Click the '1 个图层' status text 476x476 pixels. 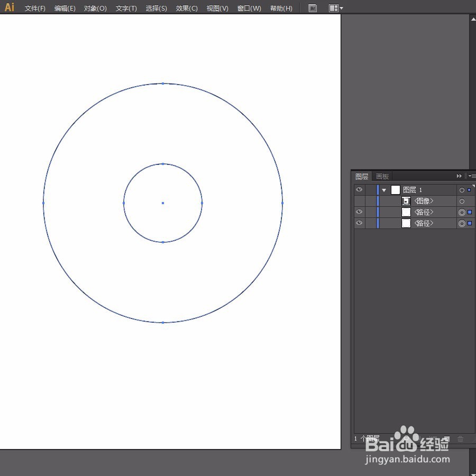point(367,438)
